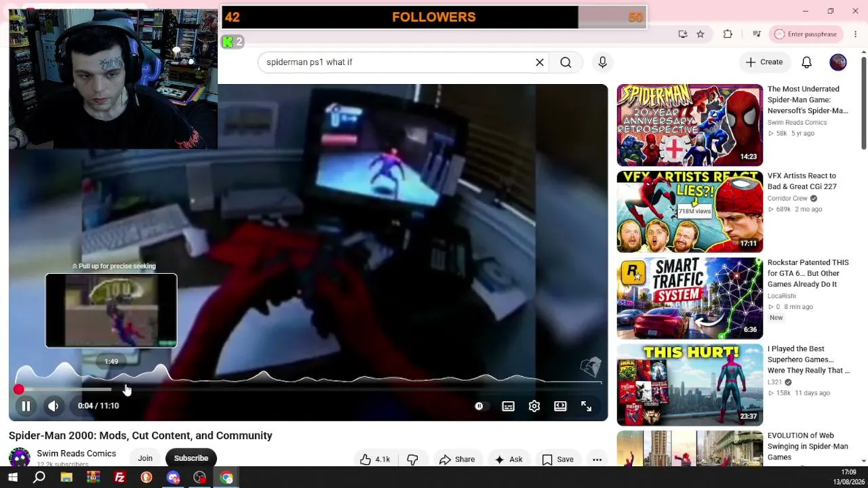This screenshot has height=488, width=868.
Task: Open 'Rockstar Patented THIS for GTA 6' title
Action: 808,273
